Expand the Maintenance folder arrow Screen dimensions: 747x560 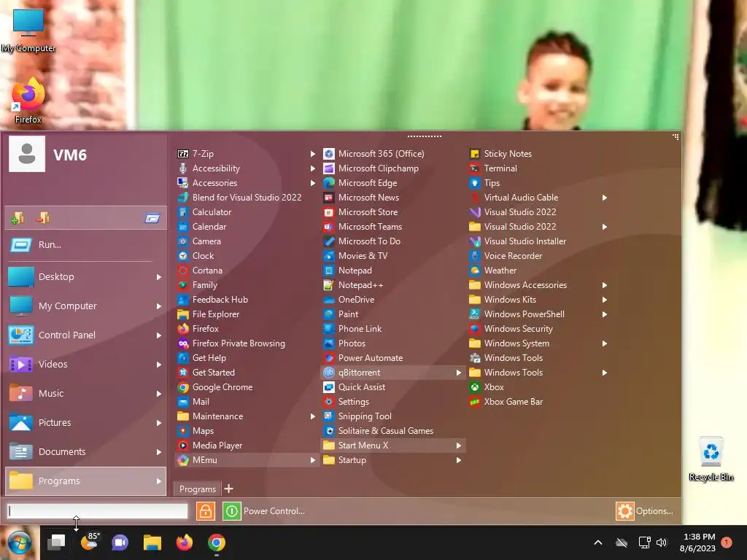click(x=312, y=416)
